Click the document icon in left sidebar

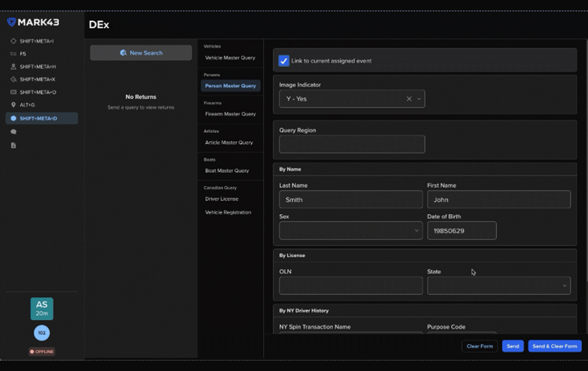(13, 146)
